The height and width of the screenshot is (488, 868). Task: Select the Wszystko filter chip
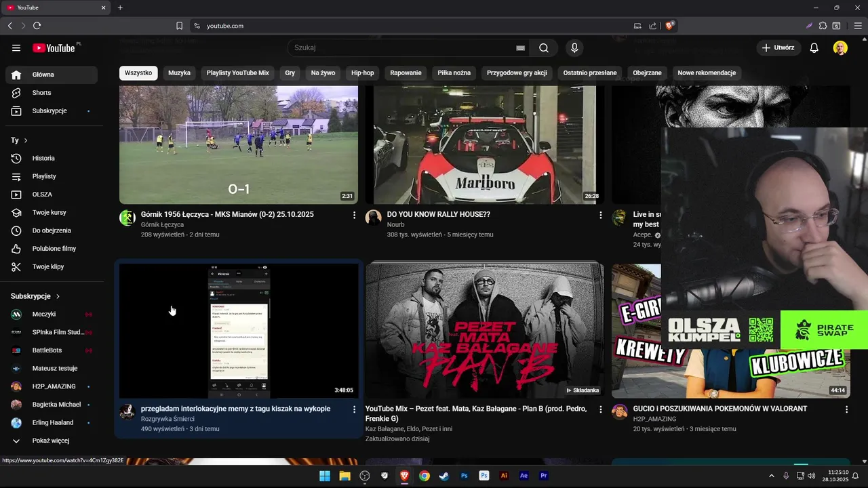click(138, 73)
